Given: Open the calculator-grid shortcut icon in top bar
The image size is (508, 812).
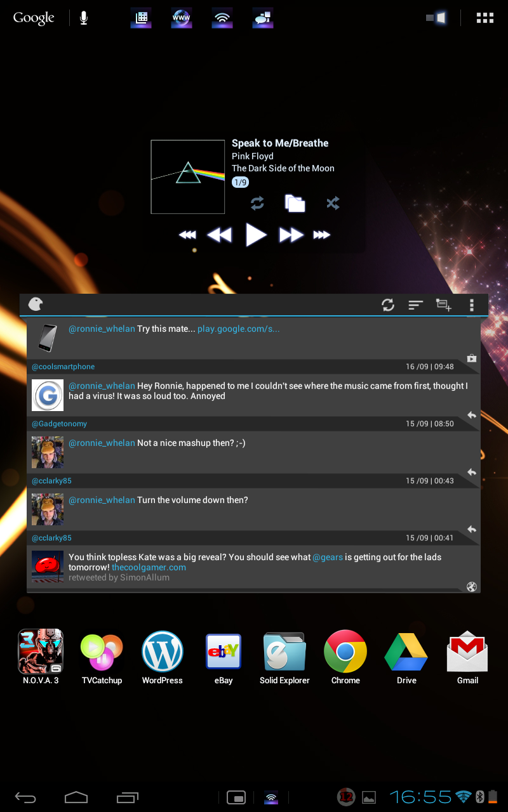Looking at the screenshot, I should point(141,18).
